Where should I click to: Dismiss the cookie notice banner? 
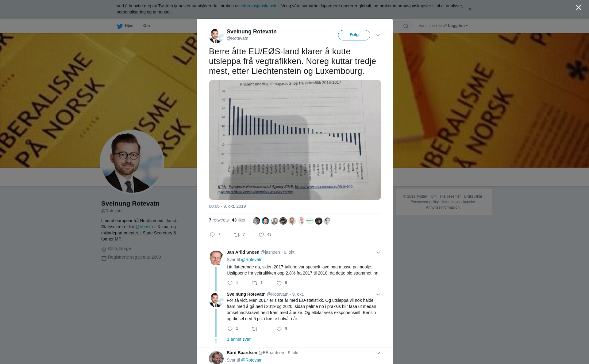click(470, 9)
